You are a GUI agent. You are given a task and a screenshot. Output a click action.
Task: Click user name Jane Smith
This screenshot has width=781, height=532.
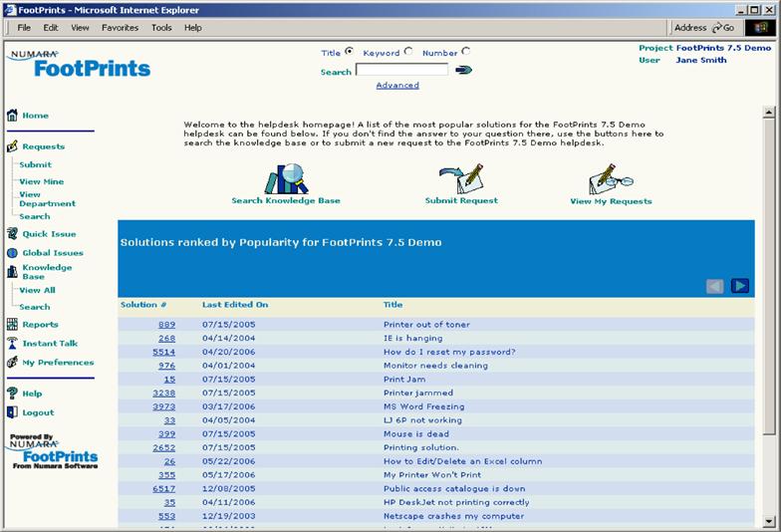(701, 60)
